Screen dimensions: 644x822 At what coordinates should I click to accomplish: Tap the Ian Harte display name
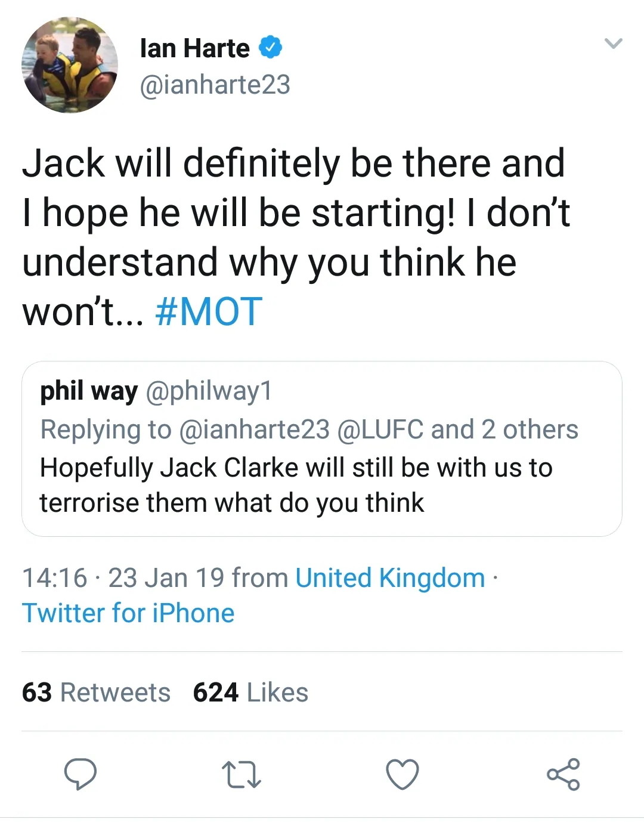tap(194, 48)
